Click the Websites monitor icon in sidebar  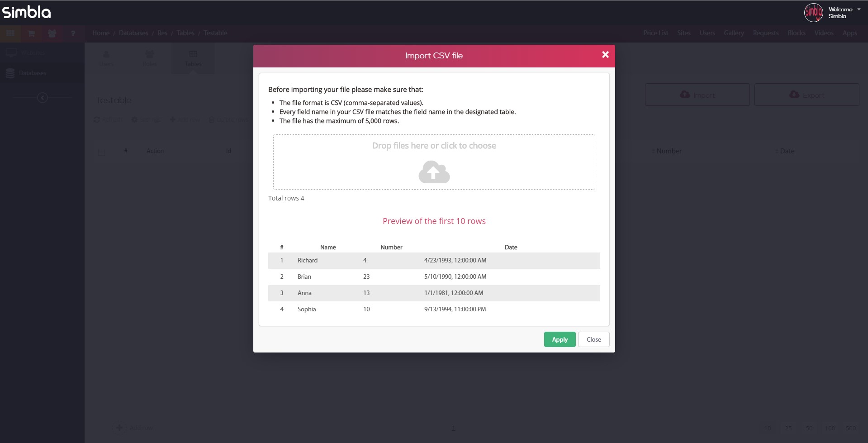[x=11, y=53]
